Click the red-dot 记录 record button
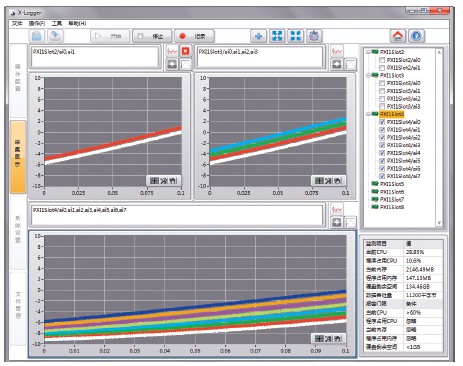463x366 pixels. tap(194, 36)
